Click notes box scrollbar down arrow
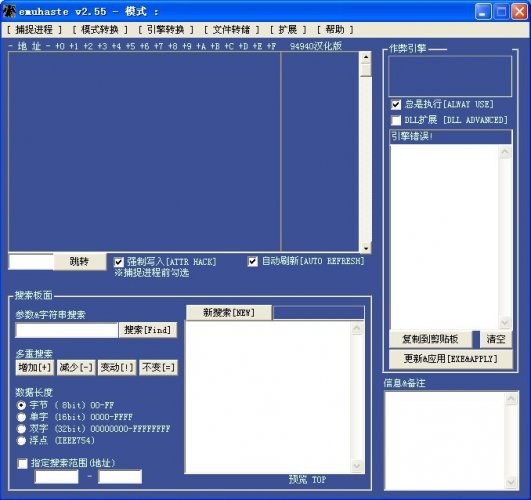 (510, 482)
